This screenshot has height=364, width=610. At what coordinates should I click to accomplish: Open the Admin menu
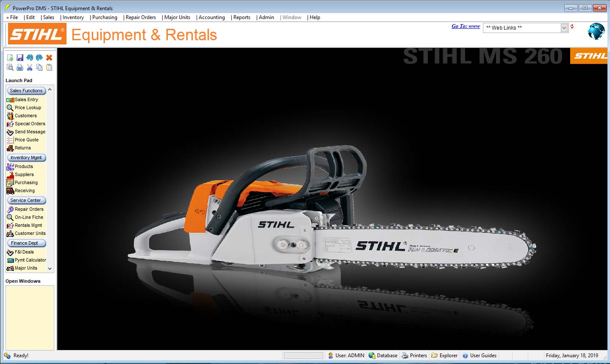(x=266, y=17)
